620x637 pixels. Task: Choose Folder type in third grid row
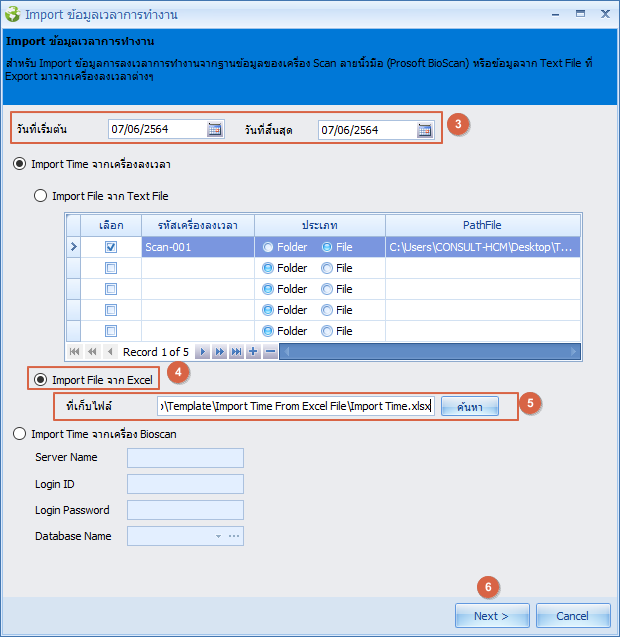click(x=268, y=289)
